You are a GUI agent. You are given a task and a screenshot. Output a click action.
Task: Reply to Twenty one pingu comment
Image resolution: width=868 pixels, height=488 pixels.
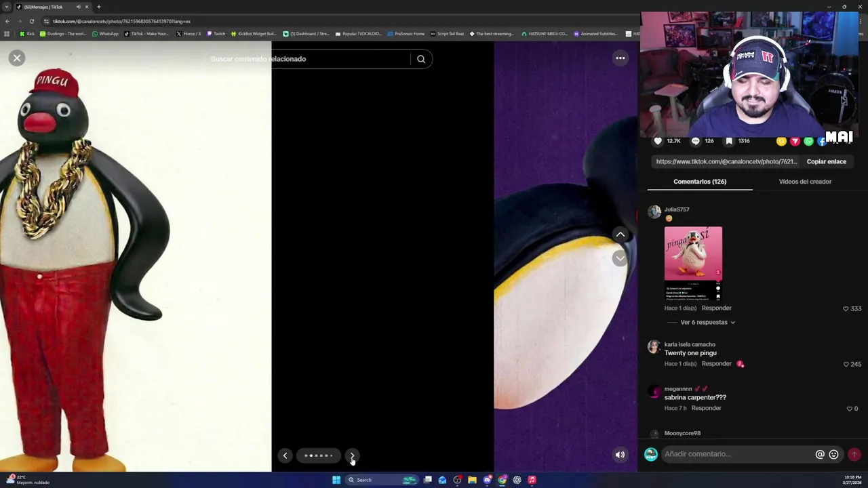pos(716,364)
